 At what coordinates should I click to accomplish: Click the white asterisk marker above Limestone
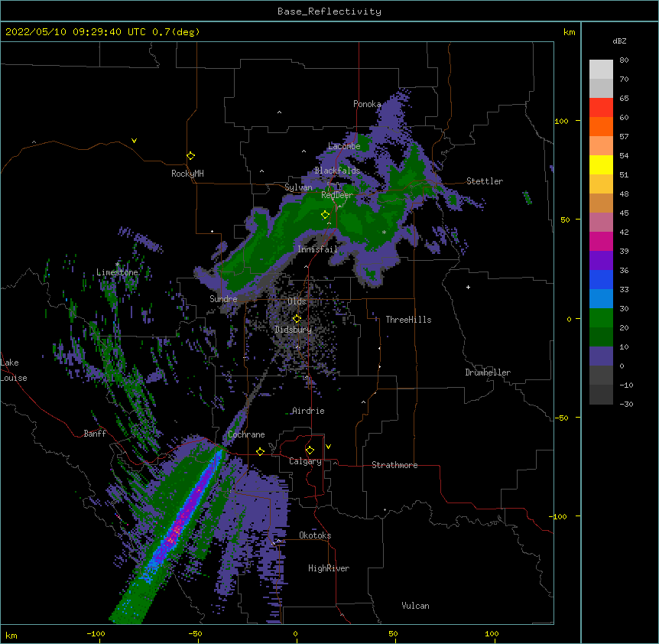(117, 265)
